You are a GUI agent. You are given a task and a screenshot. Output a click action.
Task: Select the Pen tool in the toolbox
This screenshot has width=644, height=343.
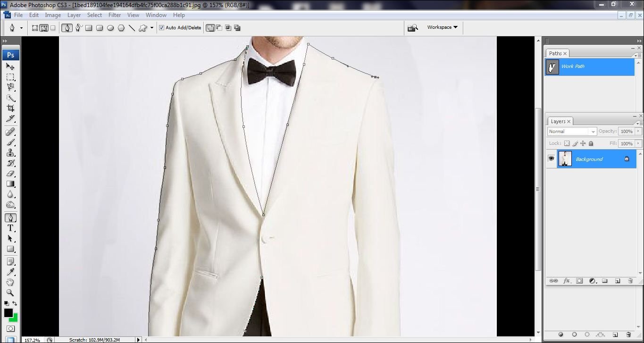tap(11, 218)
